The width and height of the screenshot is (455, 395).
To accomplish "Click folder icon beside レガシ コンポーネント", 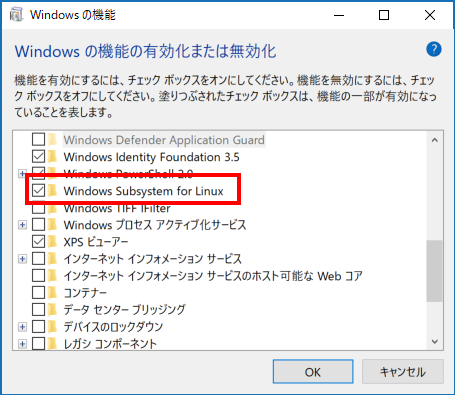I will [x=52, y=343].
